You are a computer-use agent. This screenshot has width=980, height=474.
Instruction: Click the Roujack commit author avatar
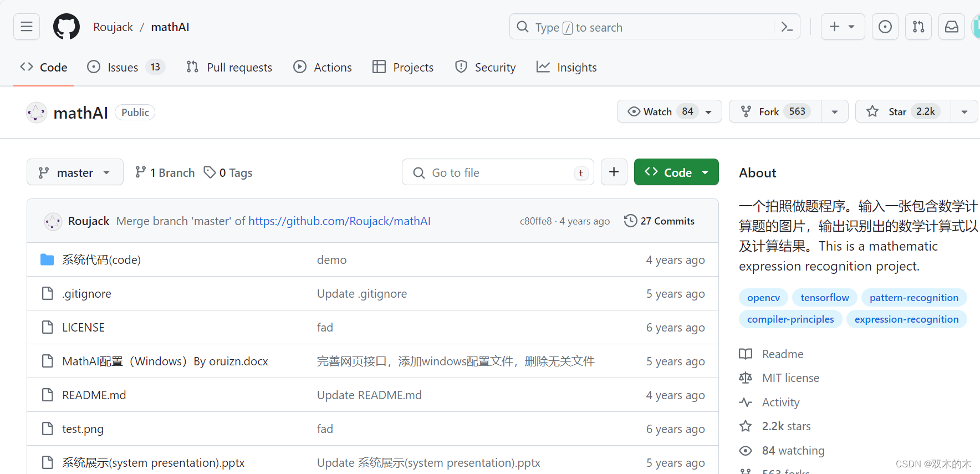coord(53,221)
